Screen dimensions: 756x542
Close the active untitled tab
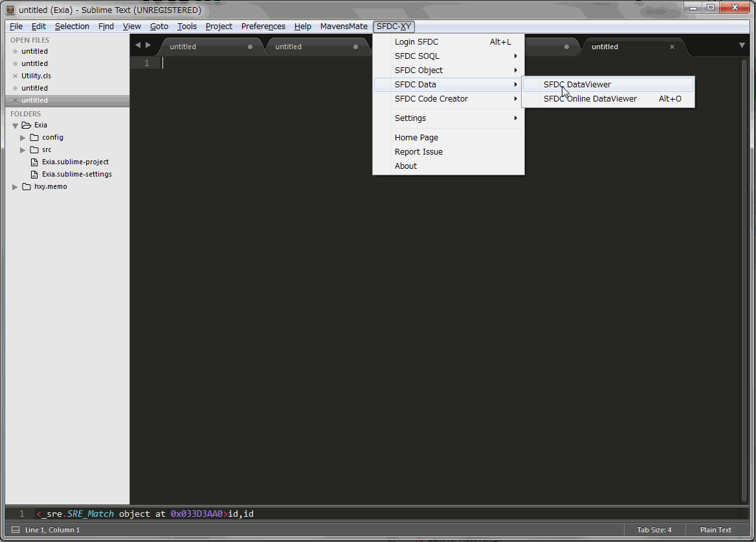click(672, 47)
